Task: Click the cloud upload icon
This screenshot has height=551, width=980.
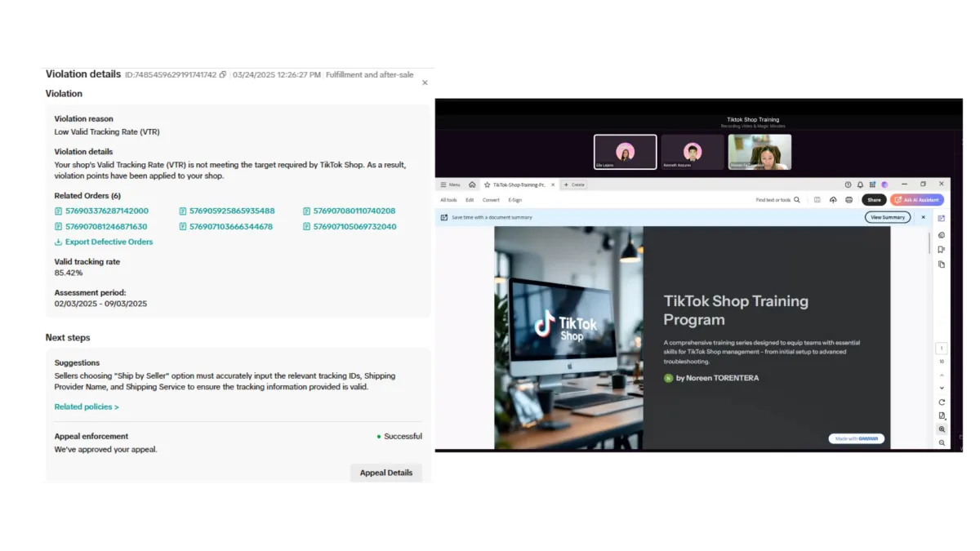Action: (x=833, y=200)
